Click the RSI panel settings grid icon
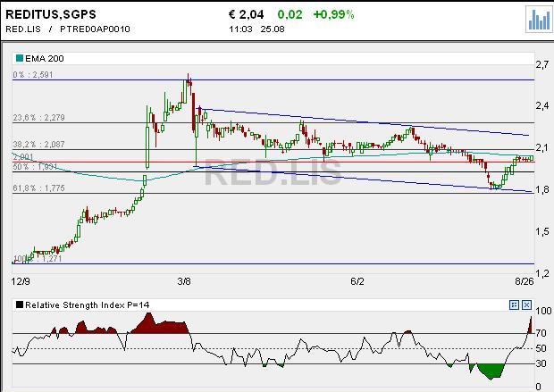 [514, 304]
